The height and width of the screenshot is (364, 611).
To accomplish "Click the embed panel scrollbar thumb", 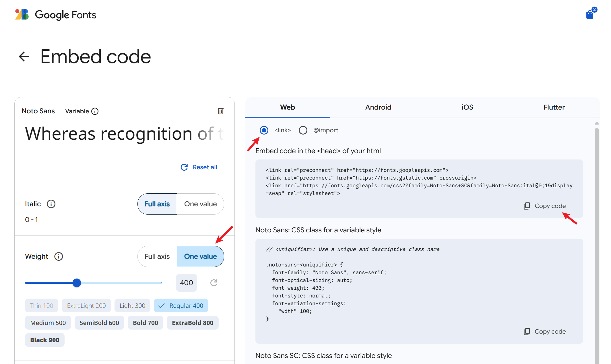I will tap(597, 246).
